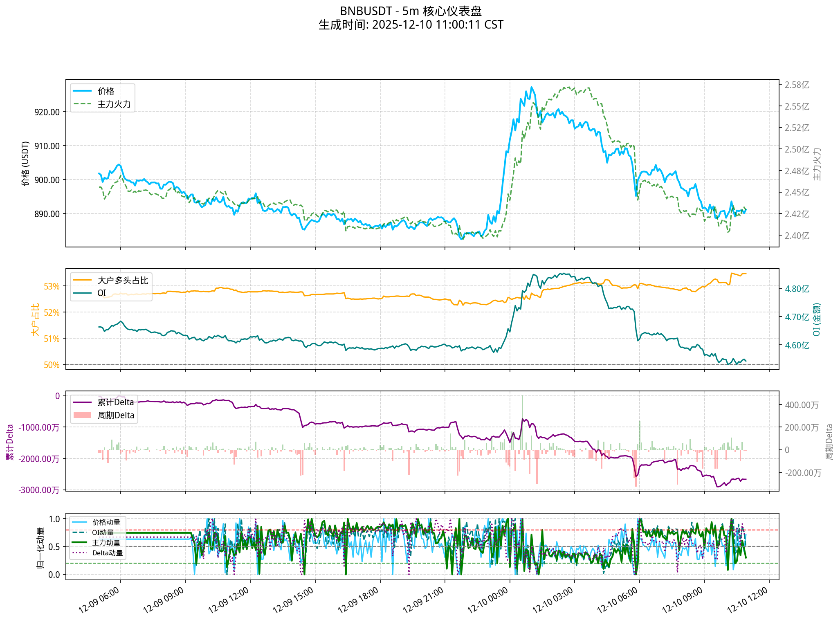Click the 920.00 price axis tick

(47, 112)
